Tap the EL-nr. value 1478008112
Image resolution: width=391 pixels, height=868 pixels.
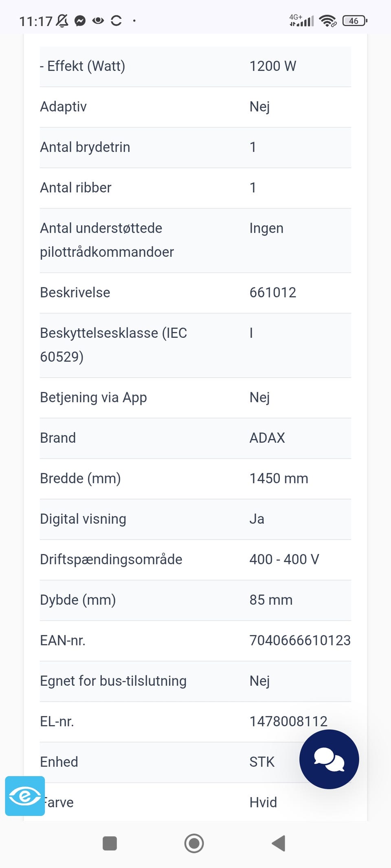pyautogui.click(x=288, y=722)
